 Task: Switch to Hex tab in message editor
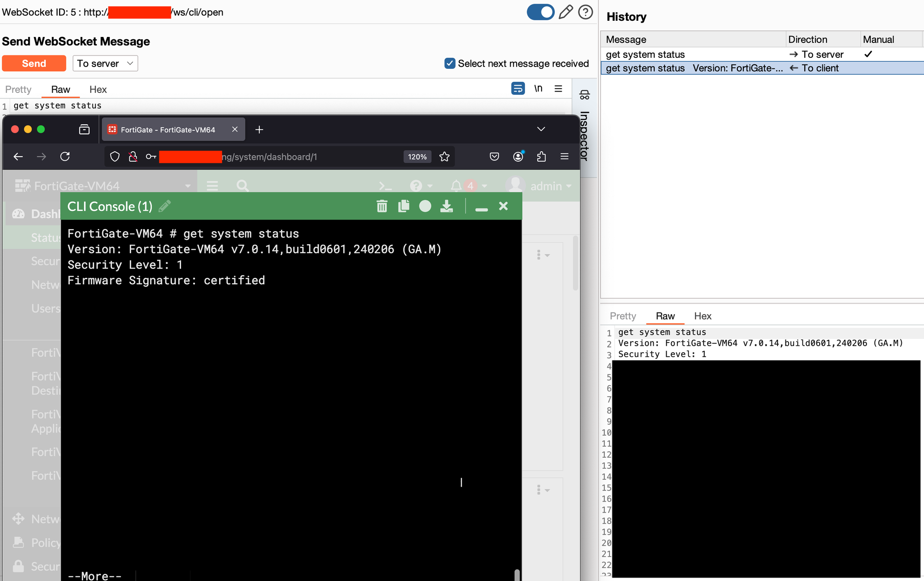(x=98, y=89)
